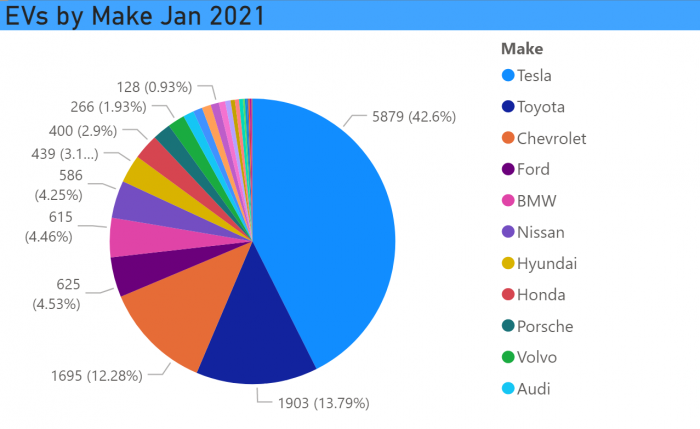Click the Tesla legend color dot
The height and width of the screenshot is (429, 700).
pyautogui.click(x=508, y=75)
